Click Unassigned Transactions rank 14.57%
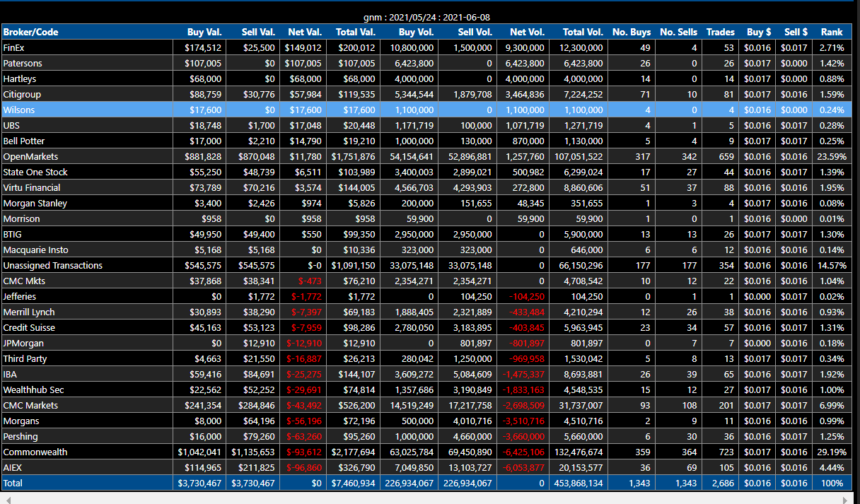 click(830, 265)
